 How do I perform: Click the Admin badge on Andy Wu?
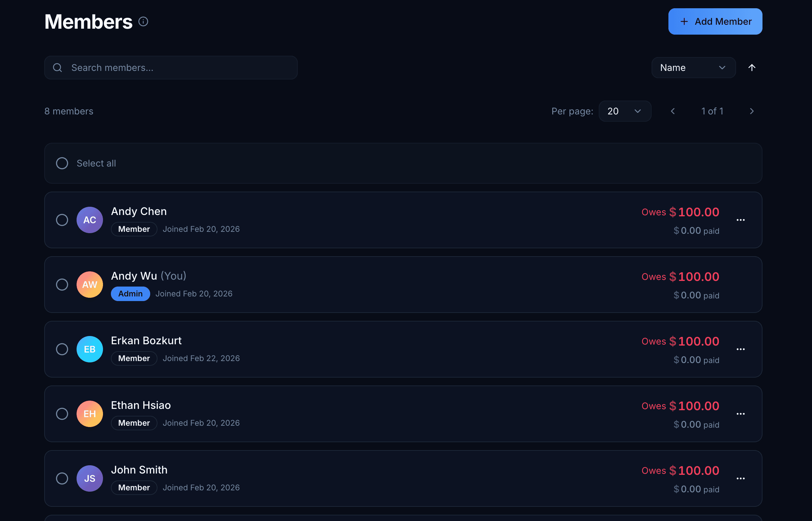point(130,293)
